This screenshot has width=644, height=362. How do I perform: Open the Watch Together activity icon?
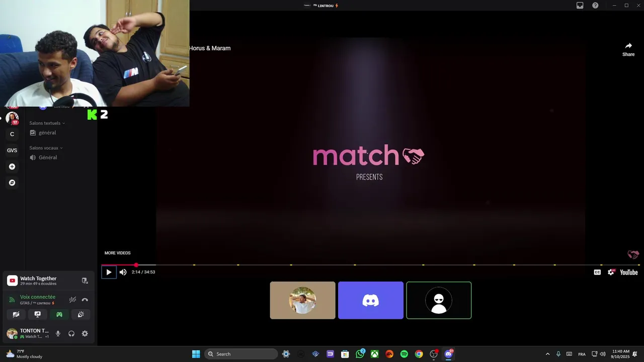[x=12, y=281]
